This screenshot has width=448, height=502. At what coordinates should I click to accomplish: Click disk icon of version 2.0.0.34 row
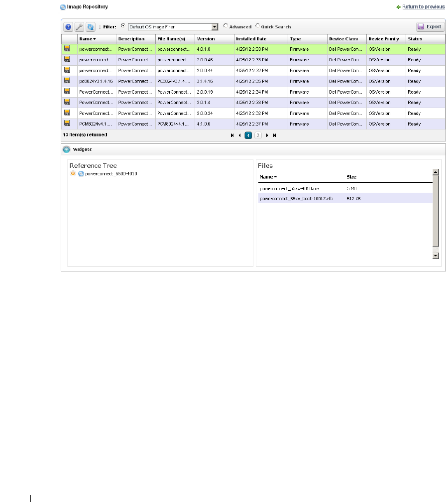click(67, 113)
